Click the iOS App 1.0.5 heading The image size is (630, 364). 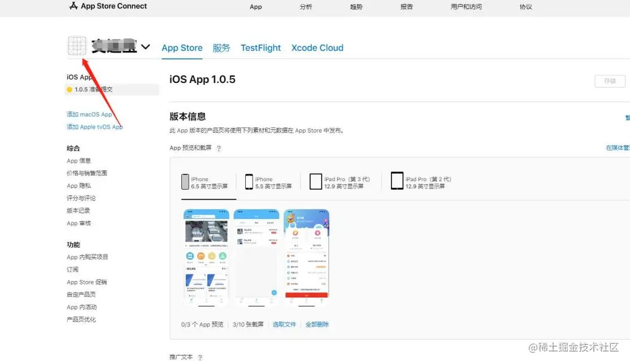(x=202, y=80)
